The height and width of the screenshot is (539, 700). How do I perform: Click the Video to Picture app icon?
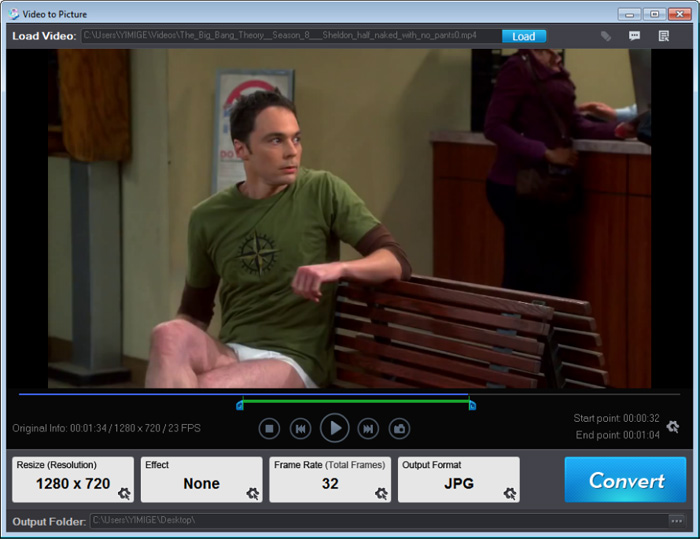point(13,14)
